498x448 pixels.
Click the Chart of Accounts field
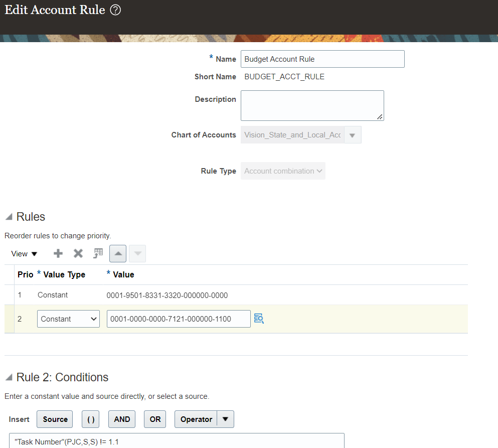point(292,135)
